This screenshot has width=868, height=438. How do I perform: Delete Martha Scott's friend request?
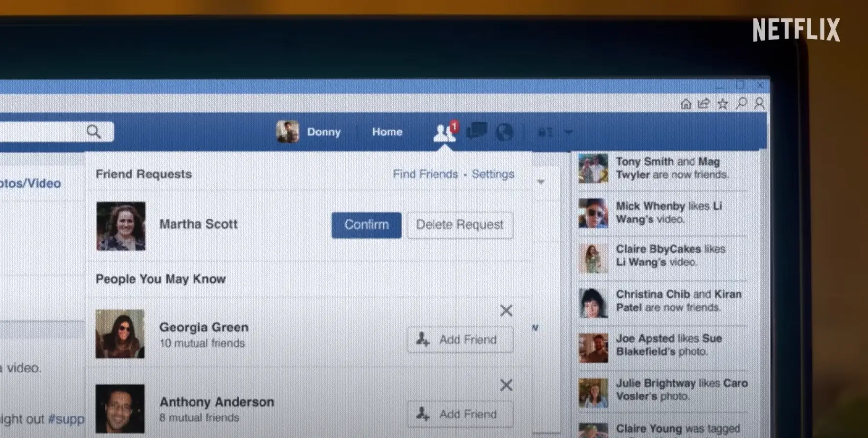tap(459, 225)
